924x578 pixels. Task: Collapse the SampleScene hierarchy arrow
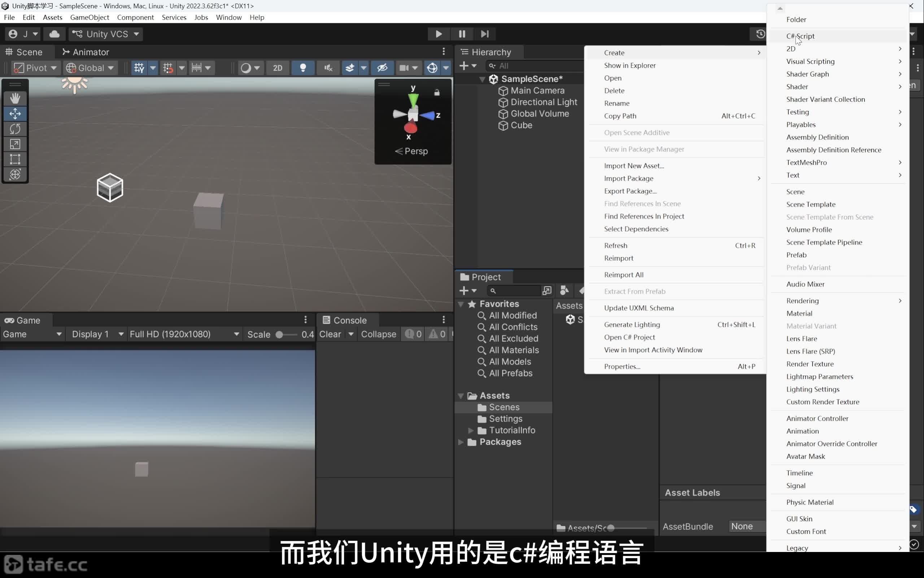click(482, 79)
